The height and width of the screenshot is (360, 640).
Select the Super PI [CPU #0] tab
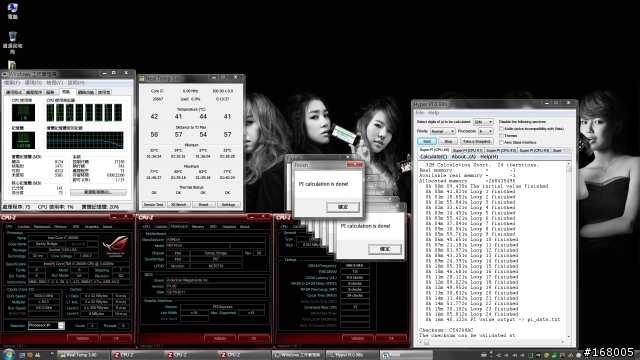(434, 150)
